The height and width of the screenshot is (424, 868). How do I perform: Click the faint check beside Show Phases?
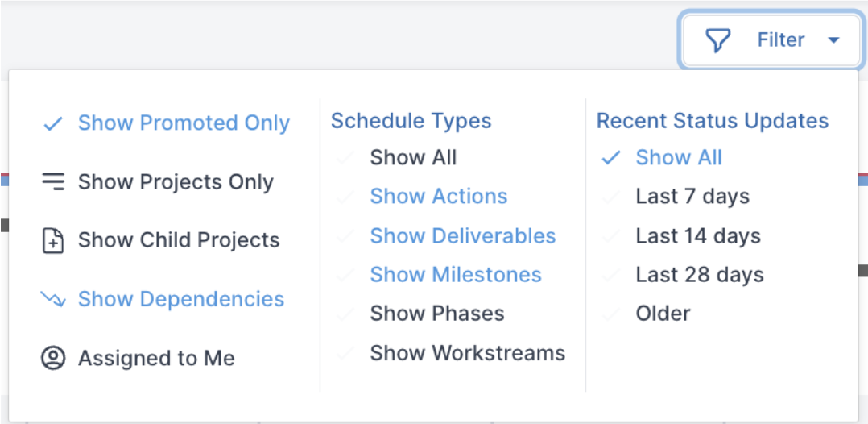click(345, 314)
